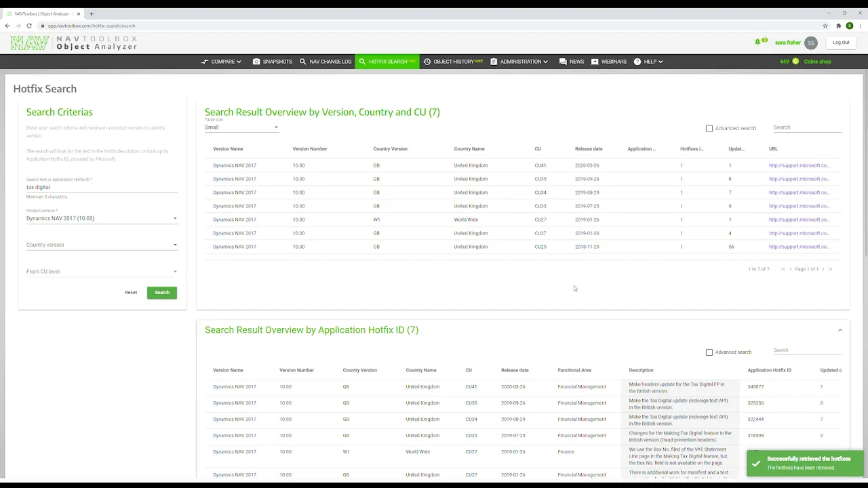Click the World Wide country cell in version overview
The image size is (868, 488).
[466, 220]
